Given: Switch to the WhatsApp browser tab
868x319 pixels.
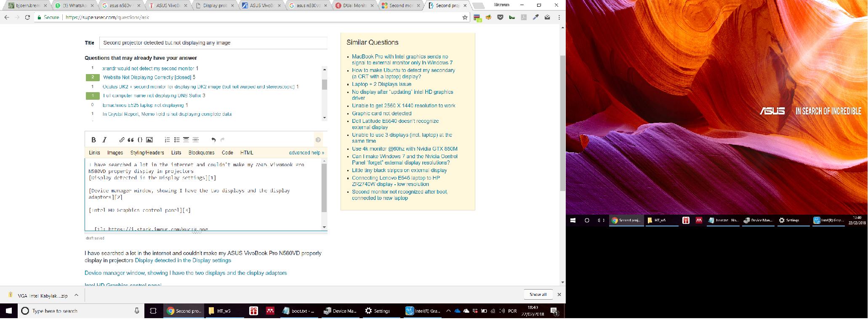Looking at the screenshot, I should pyautogui.click(x=75, y=5).
